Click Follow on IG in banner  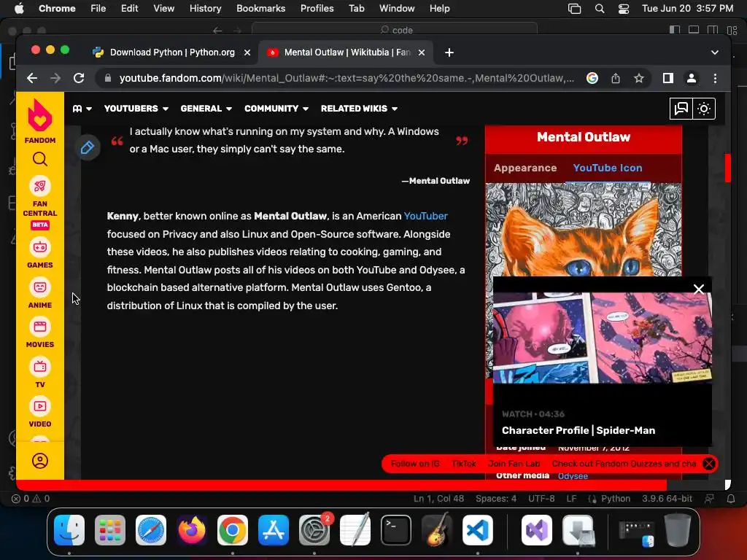coord(415,463)
